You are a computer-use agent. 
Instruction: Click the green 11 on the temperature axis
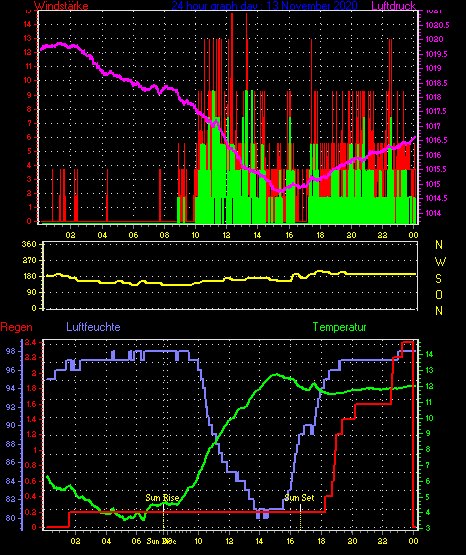click(x=429, y=402)
